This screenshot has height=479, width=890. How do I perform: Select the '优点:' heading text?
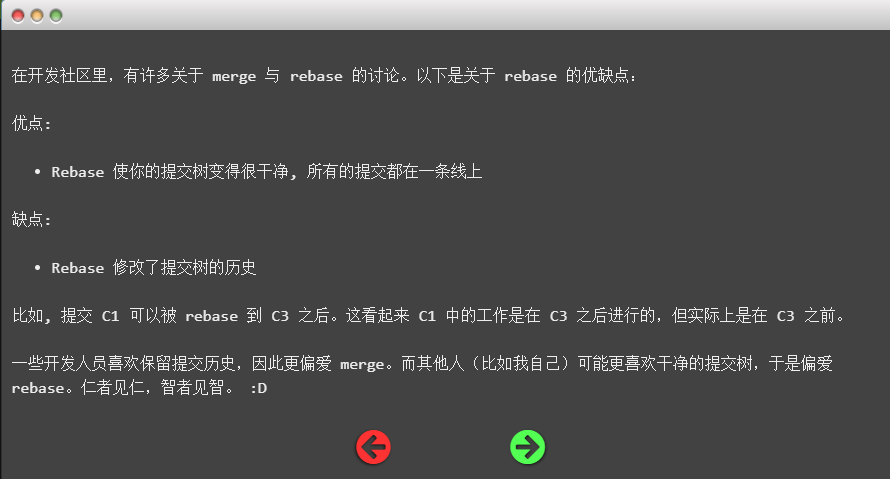point(31,123)
